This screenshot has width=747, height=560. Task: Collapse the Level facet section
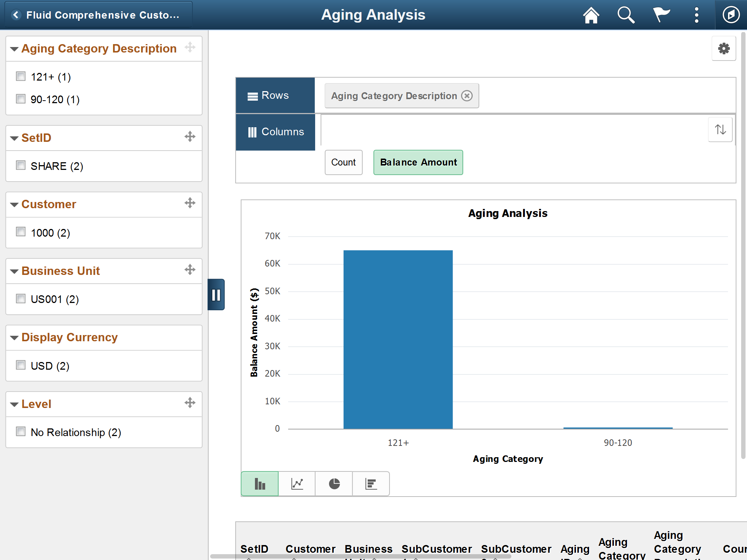(x=15, y=404)
